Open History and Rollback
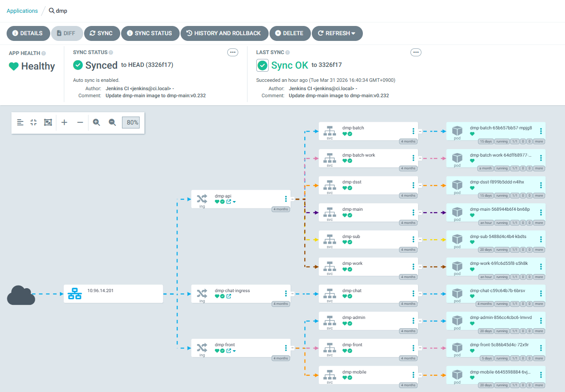The width and height of the screenshot is (565, 392). (224, 33)
